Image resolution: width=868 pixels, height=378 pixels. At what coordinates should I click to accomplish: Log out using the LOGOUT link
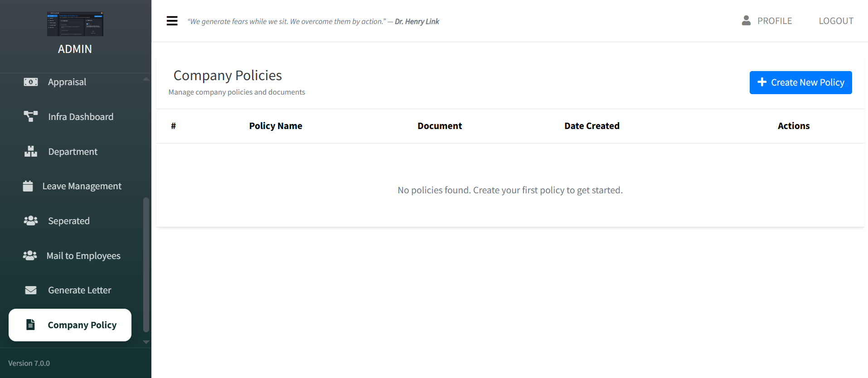click(x=836, y=21)
